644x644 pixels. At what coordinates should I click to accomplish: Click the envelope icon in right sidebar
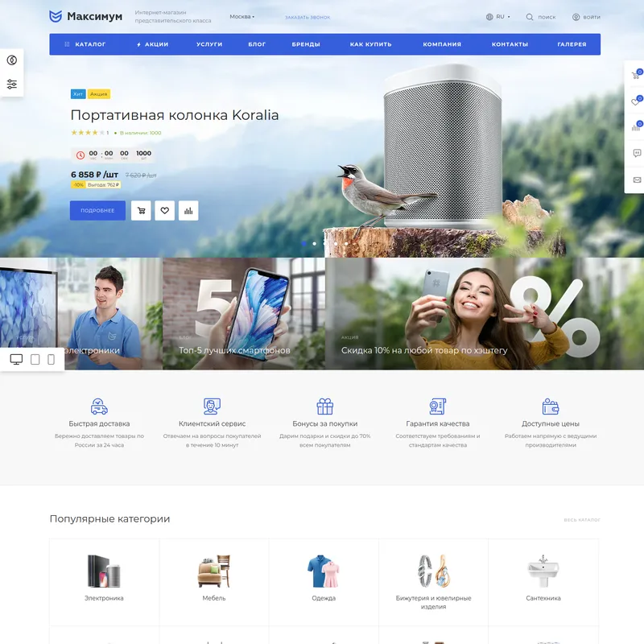637,180
